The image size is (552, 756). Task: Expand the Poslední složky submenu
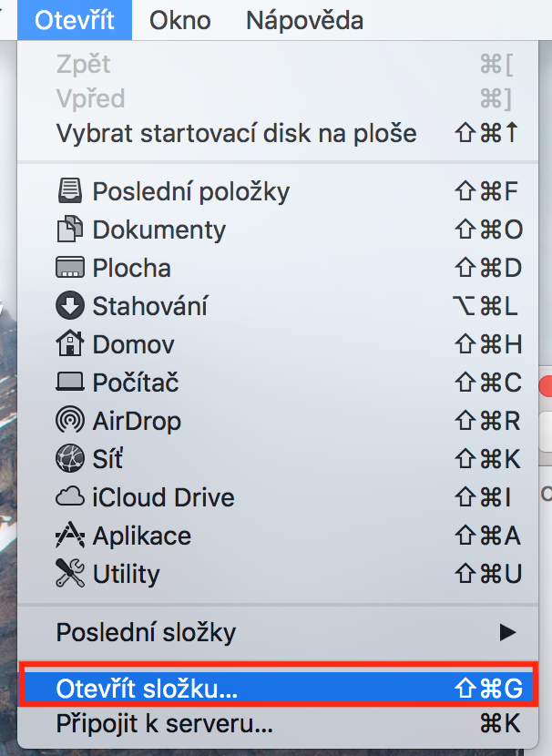coord(146,632)
